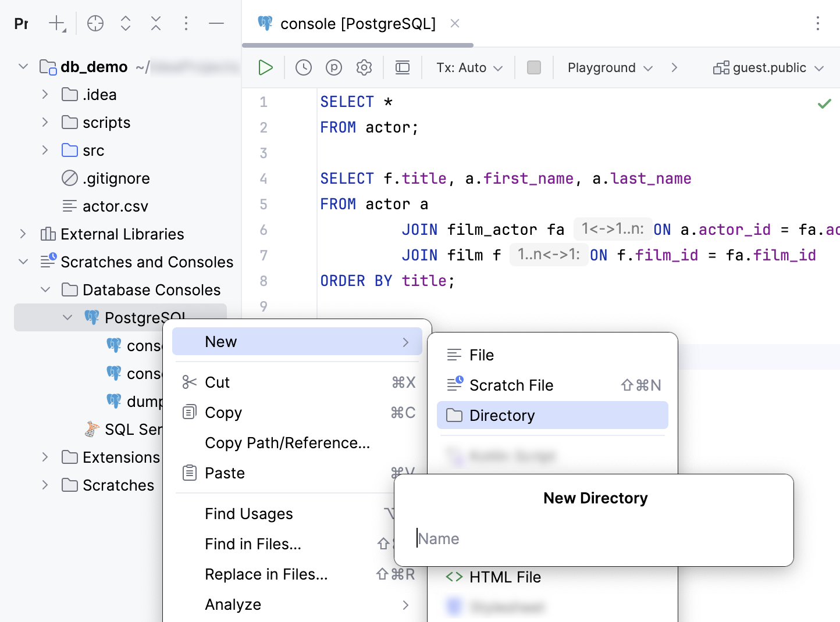
Task: Open the guest.public schema switcher
Action: [769, 67]
